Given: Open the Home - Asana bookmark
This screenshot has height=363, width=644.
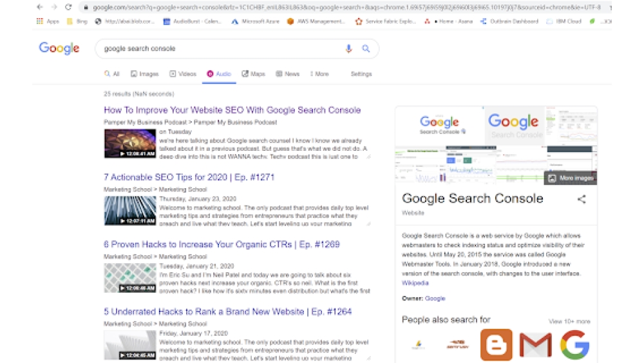Looking at the screenshot, I should 448,21.
